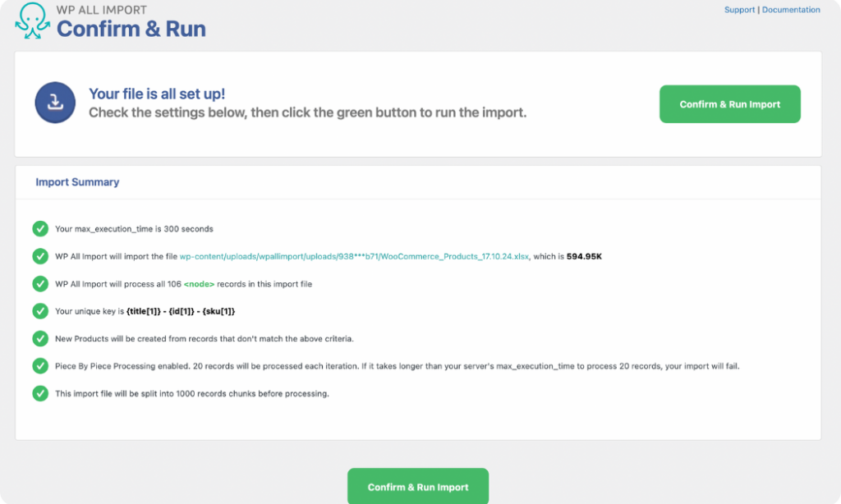841x504 pixels.
Task: Click green checkmark beside 1000 records chunks line
Action: (40, 393)
